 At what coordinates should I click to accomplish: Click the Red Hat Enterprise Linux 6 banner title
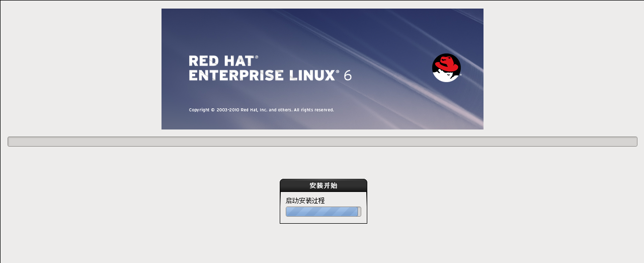click(270, 68)
